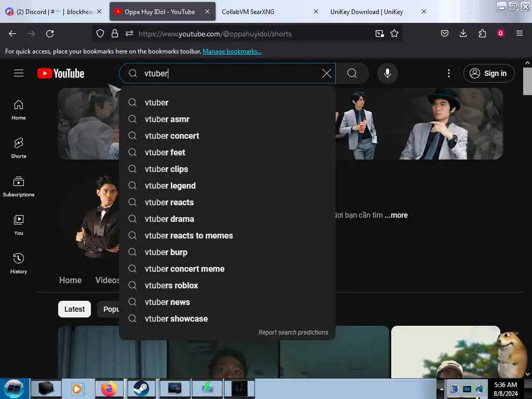This screenshot has height=399, width=532.
Task: Show hidden system tray icons arrow
Action: pos(442,389)
